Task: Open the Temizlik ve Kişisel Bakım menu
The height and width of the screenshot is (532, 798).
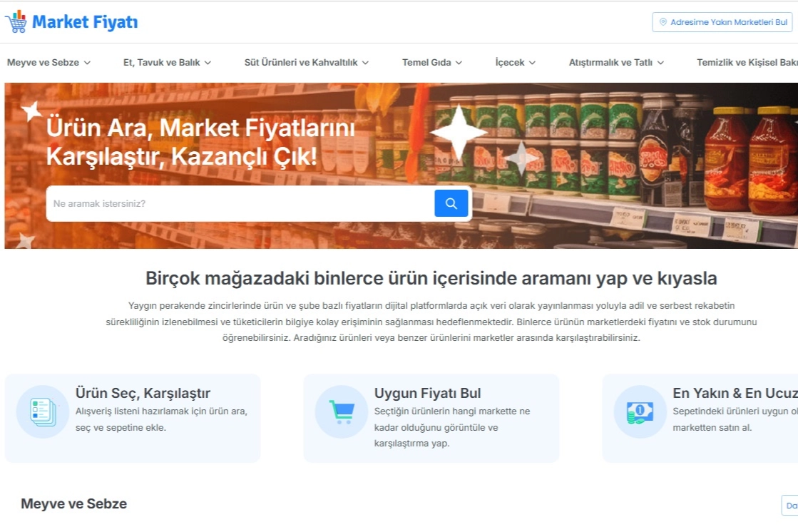Action: [747, 63]
